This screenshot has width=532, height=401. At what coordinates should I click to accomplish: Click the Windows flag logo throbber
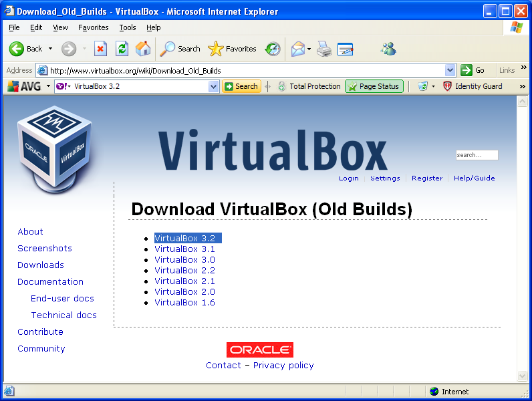[517, 27]
